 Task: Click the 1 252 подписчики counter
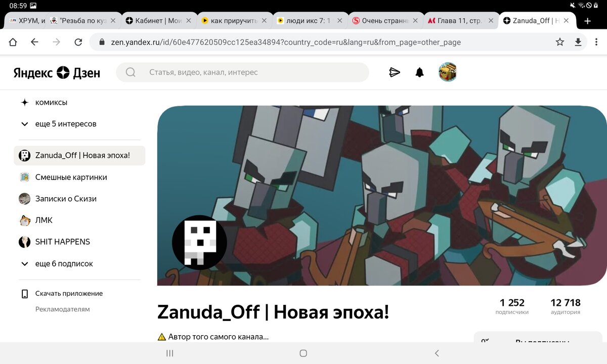click(x=512, y=306)
